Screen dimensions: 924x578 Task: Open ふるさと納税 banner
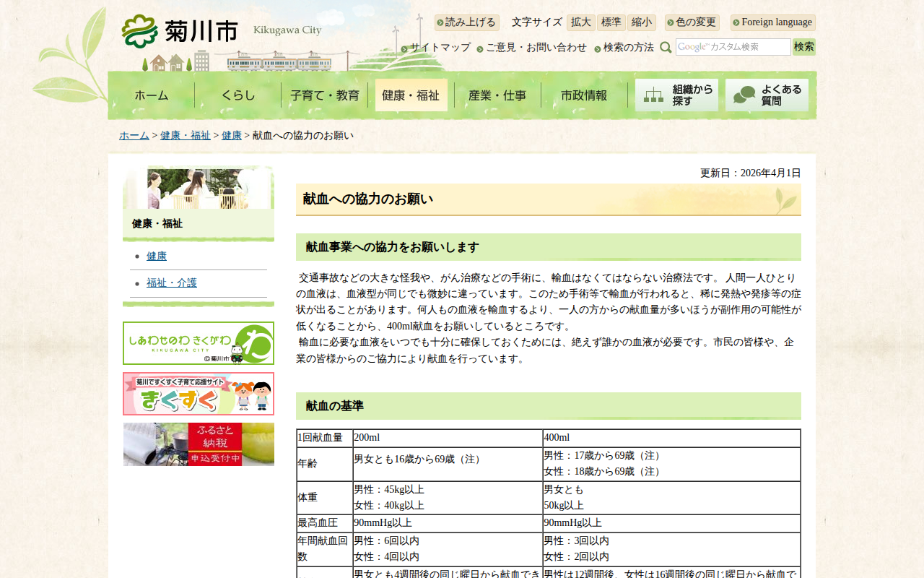tap(199, 444)
